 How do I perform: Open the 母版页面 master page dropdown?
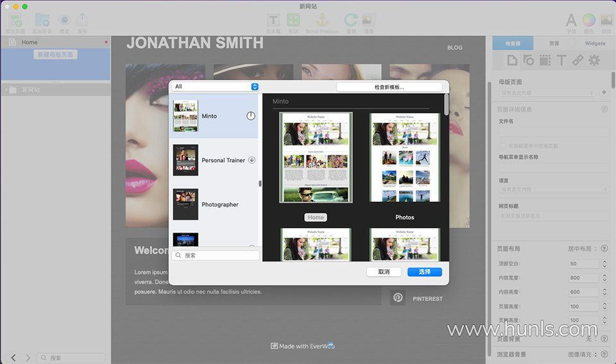click(x=547, y=93)
